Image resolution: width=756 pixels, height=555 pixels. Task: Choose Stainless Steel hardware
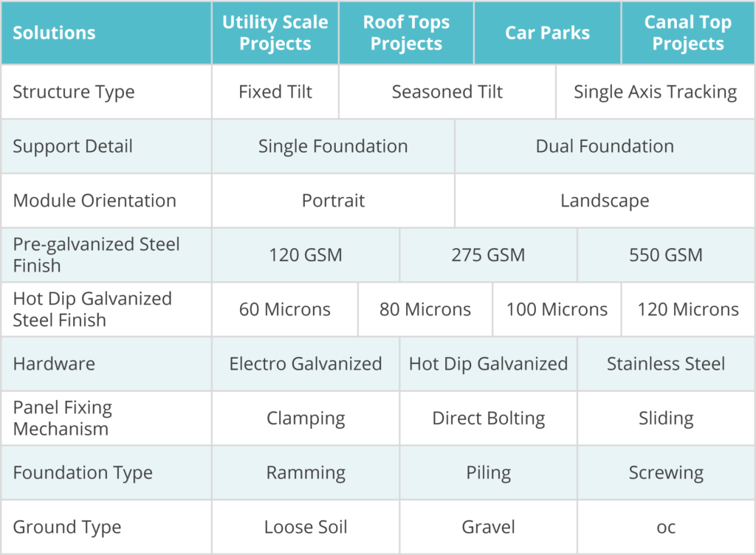[x=666, y=364]
